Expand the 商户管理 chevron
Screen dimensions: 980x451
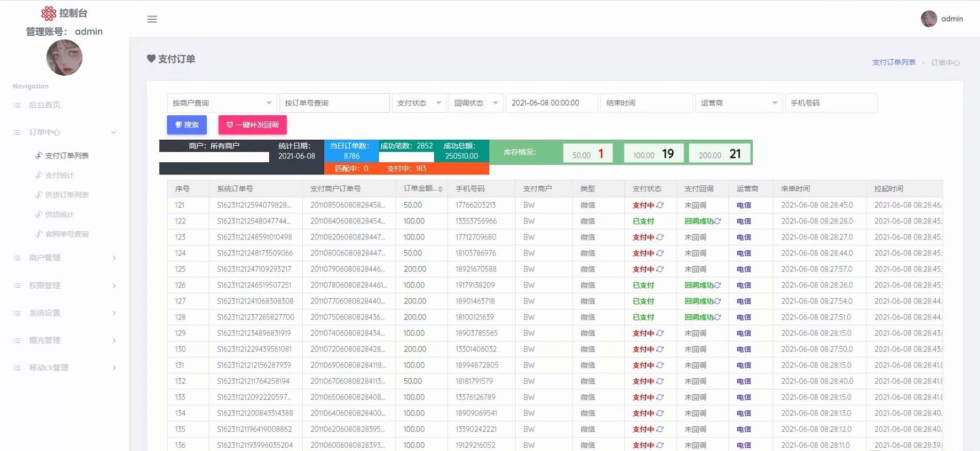coord(114,258)
